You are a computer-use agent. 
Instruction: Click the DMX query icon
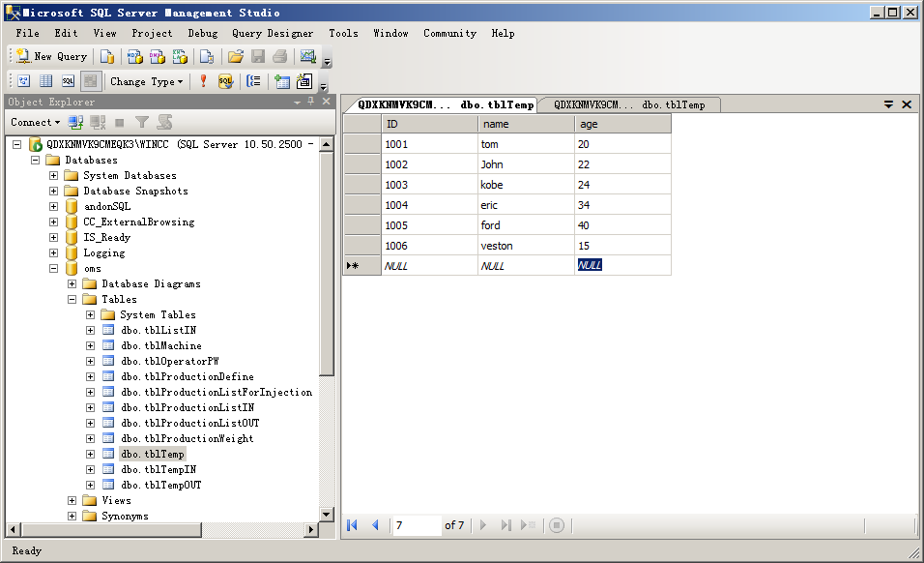click(158, 57)
